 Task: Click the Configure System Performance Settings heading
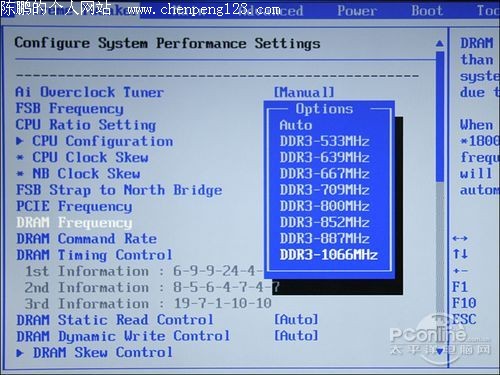[x=167, y=44]
